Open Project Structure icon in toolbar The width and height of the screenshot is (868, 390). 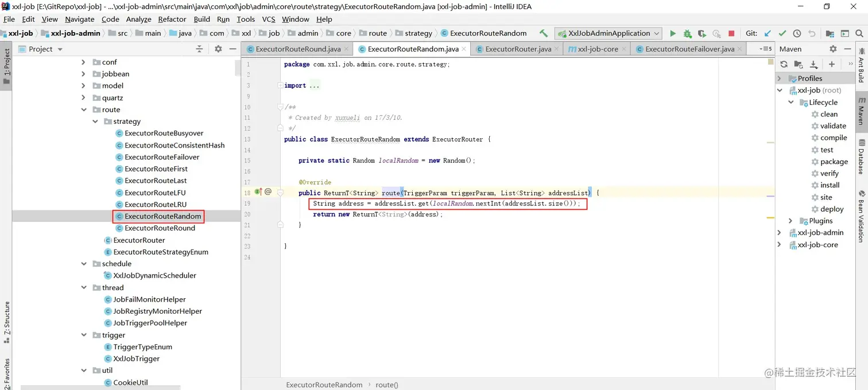click(x=830, y=33)
